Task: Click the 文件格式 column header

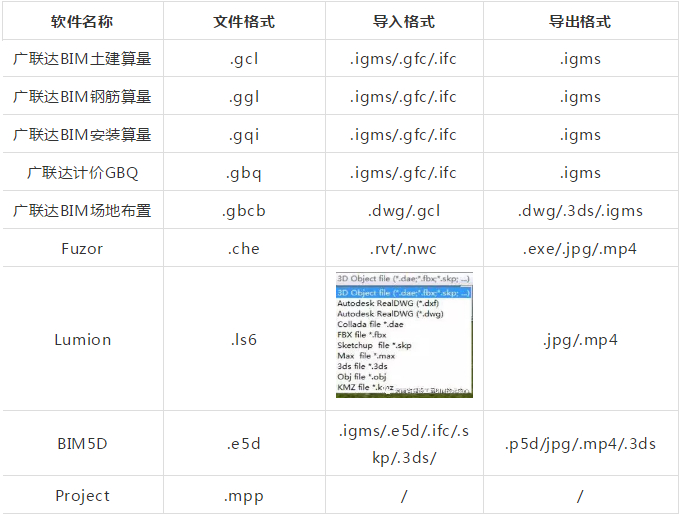Action: [x=244, y=21]
